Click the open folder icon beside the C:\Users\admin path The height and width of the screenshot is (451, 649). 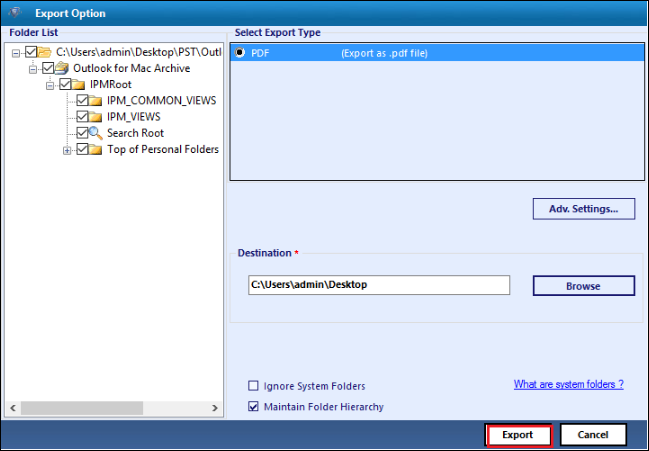44,52
